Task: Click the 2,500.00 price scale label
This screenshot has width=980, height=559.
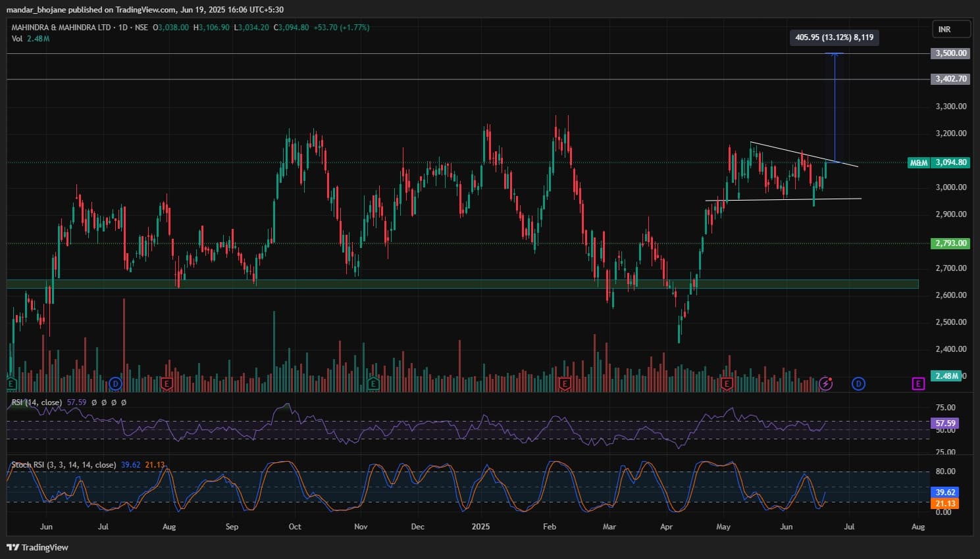Action: pyautogui.click(x=951, y=322)
